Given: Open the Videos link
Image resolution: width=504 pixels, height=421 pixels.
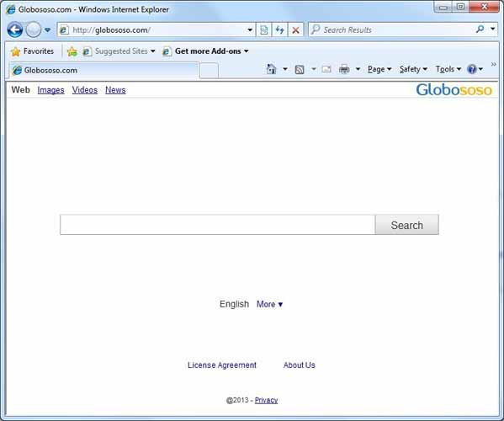Looking at the screenshot, I should tap(84, 90).
